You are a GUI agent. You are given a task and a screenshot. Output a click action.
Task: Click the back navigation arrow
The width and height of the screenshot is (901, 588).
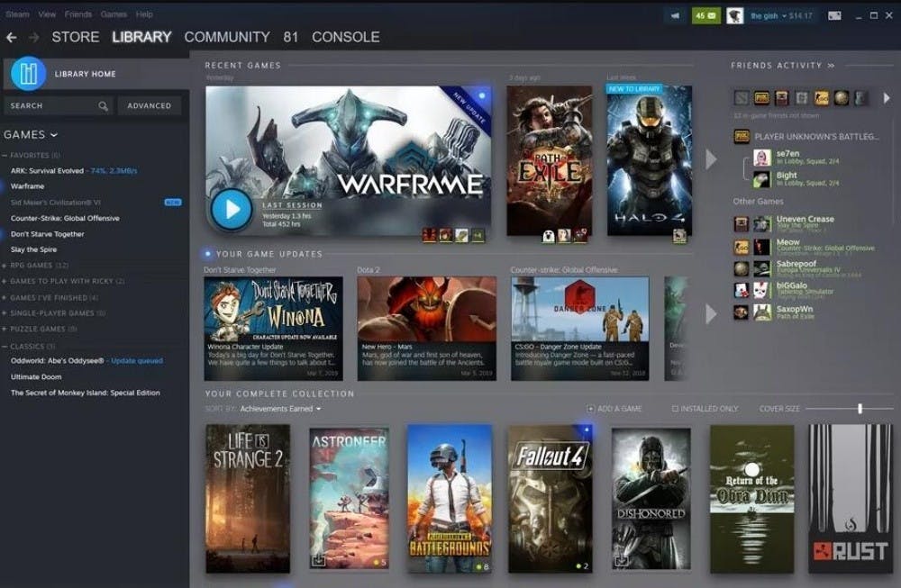pyautogui.click(x=10, y=37)
